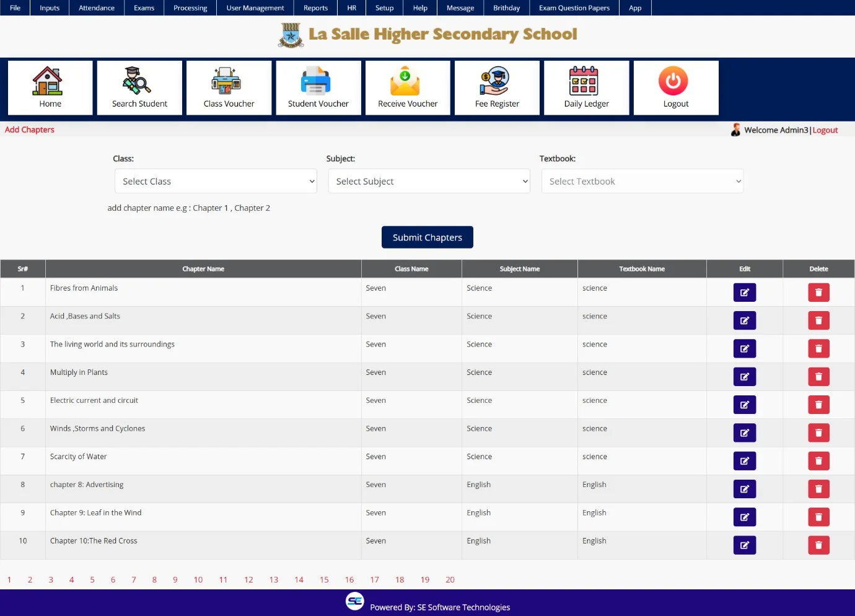855x616 pixels.
Task: Open the Fee Register icon
Action: [x=494, y=81]
